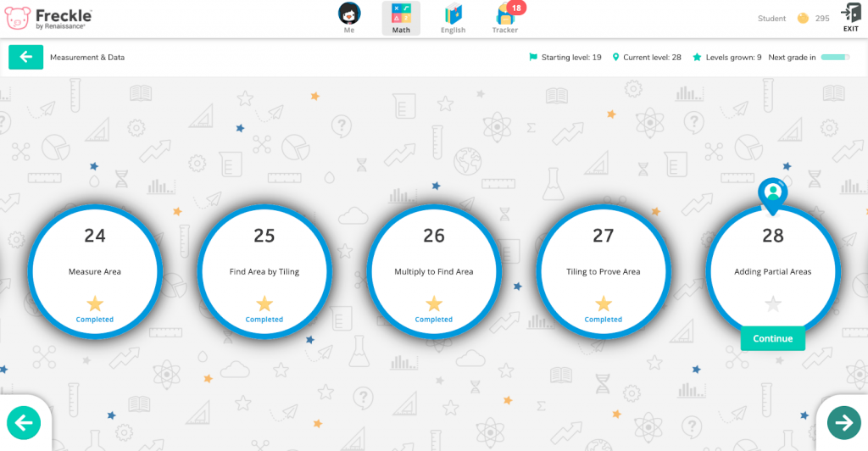The image size is (868, 451).
Task: Click the gray star on level 28
Action: (773, 303)
